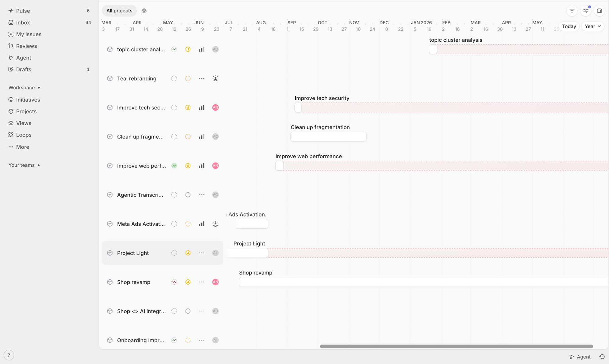Open Pulse in the sidebar
This screenshot has width=609, height=364.
click(x=49, y=11)
